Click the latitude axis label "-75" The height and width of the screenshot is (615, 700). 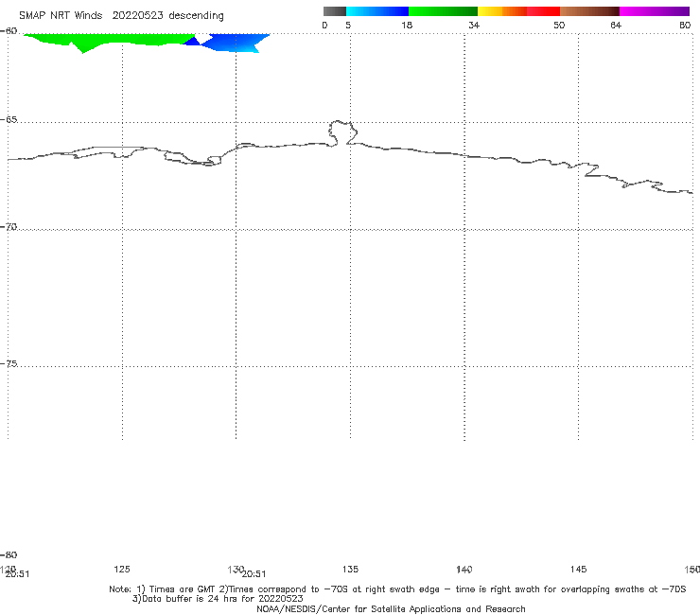coord(9,363)
